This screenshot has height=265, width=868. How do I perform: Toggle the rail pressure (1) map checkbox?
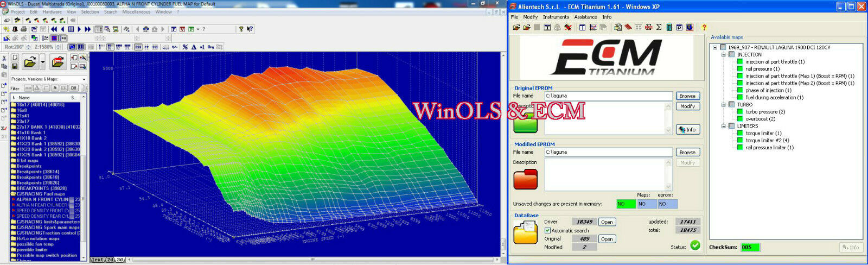pos(740,68)
